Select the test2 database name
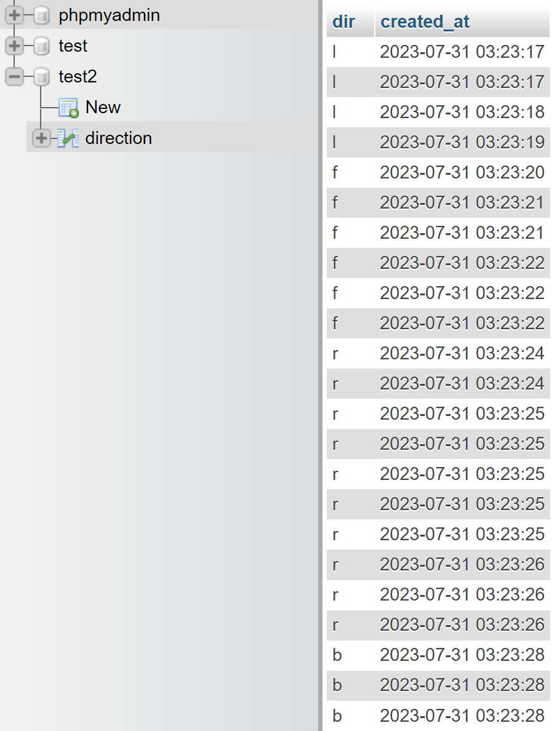This screenshot has height=731, width=560. 78,76
